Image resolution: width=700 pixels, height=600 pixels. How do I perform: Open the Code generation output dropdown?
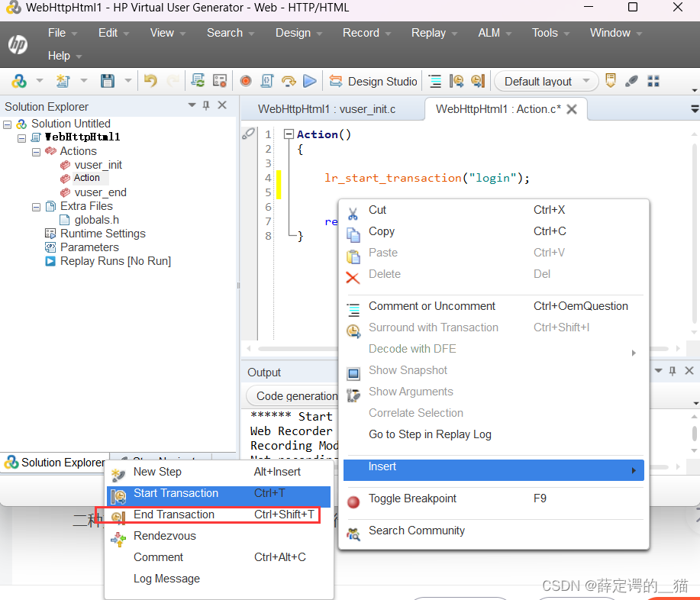(292, 396)
